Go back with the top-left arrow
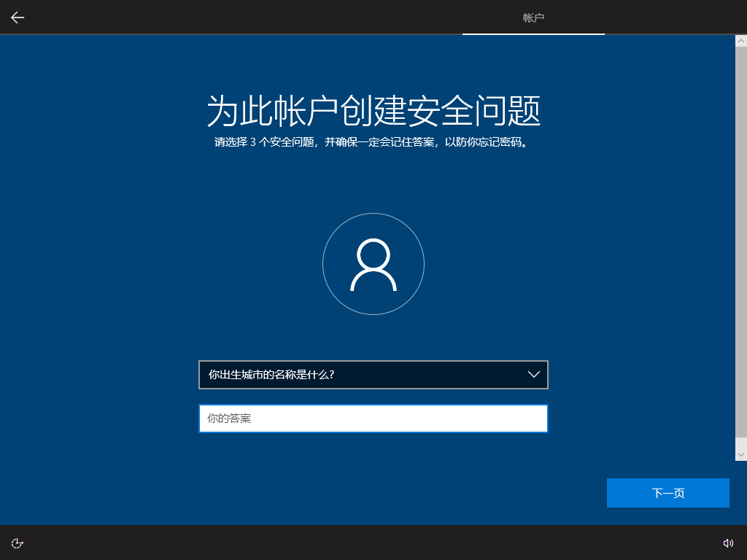 (18, 17)
